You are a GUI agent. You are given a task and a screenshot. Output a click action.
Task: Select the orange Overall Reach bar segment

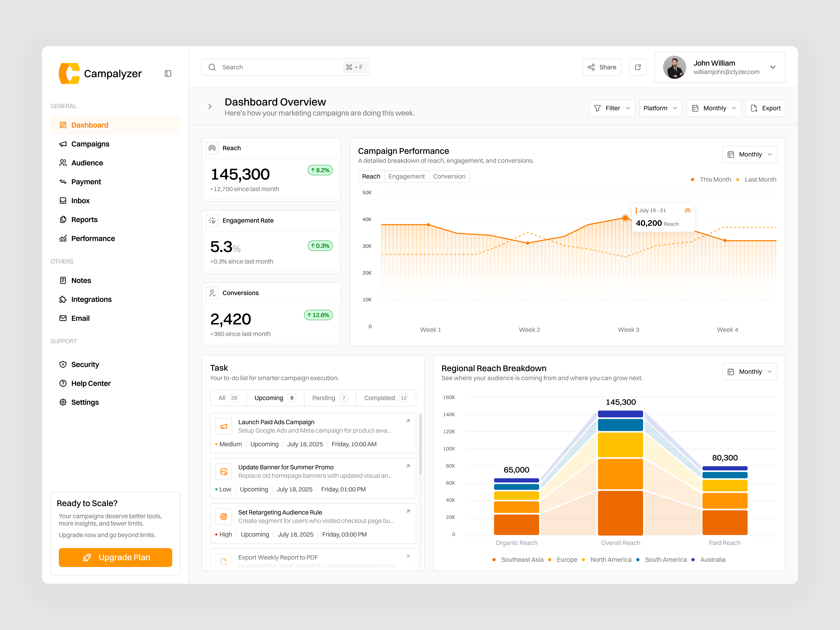coord(620,474)
